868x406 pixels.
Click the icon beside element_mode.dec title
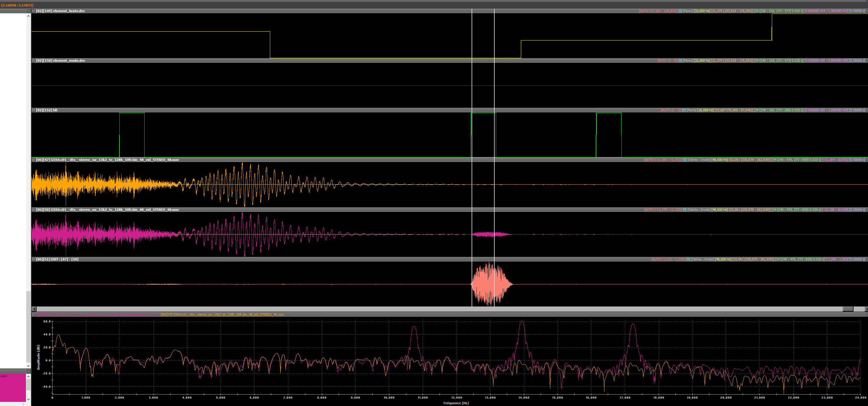(x=33, y=61)
